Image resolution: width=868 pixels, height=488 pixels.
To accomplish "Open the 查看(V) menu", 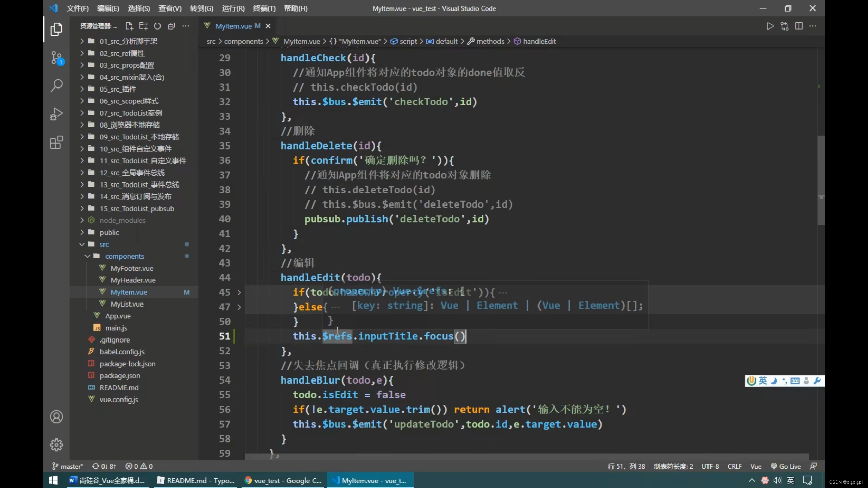I will (170, 8).
